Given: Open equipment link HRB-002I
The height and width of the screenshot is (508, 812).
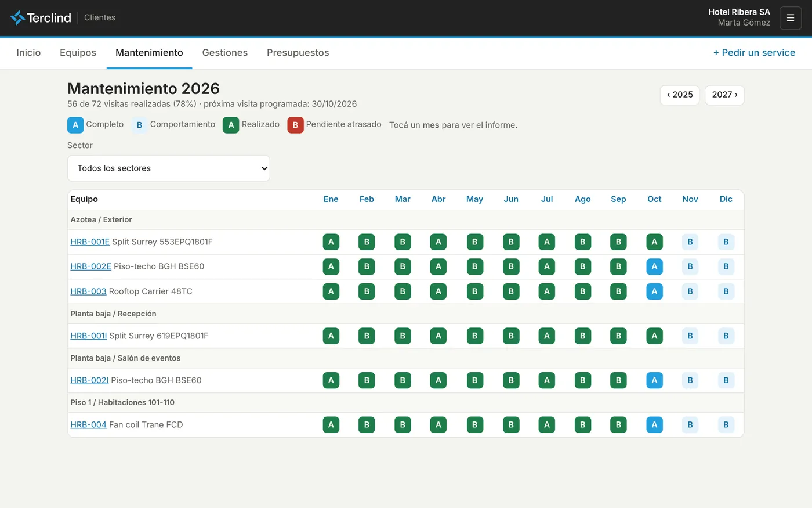Looking at the screenshot, I should tap(89, 380).
